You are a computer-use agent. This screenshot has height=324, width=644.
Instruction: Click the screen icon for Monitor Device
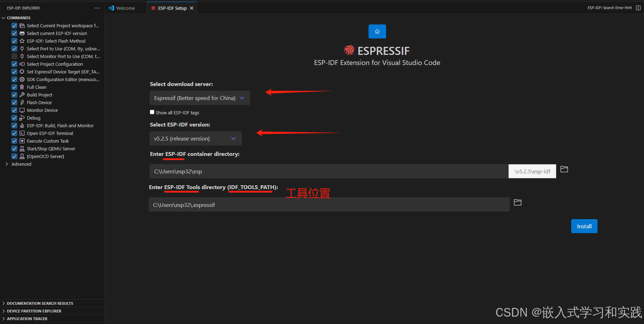point(22,110)
